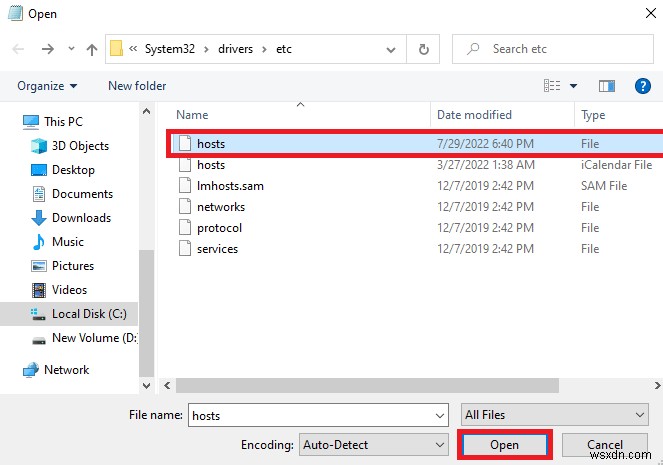Select the lmhosts.sam file
This screenshot has height=465, width=663.
(230, 186)
